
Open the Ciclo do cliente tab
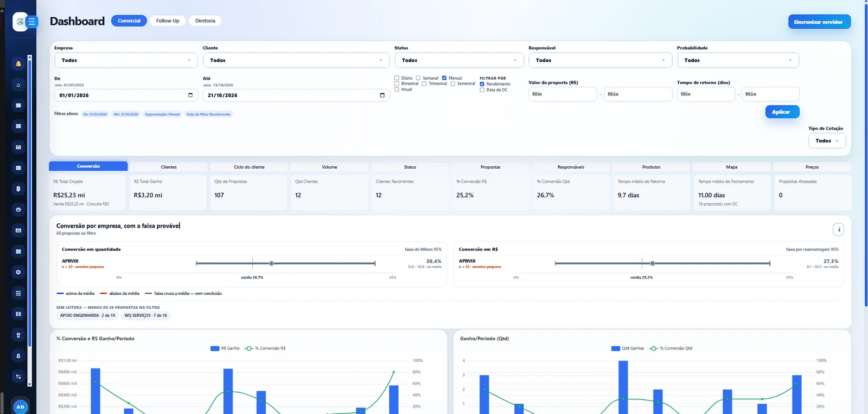click(249, 167)
